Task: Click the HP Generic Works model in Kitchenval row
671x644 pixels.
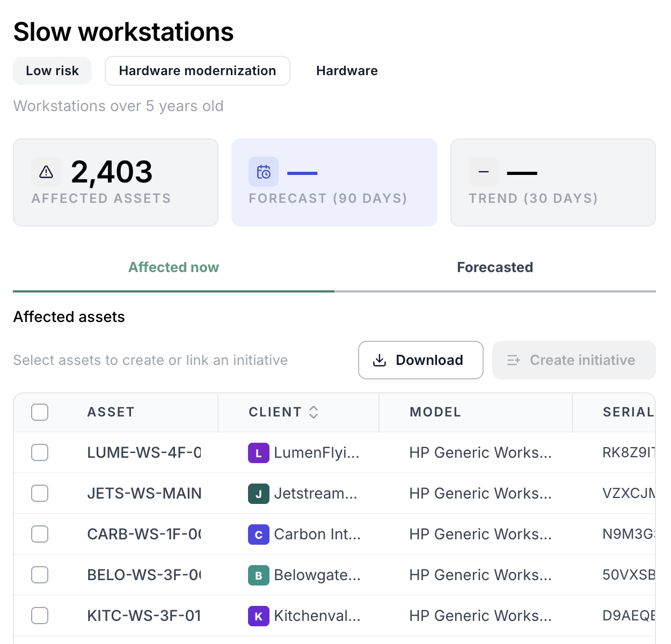Action: click(x=480, y=616)
